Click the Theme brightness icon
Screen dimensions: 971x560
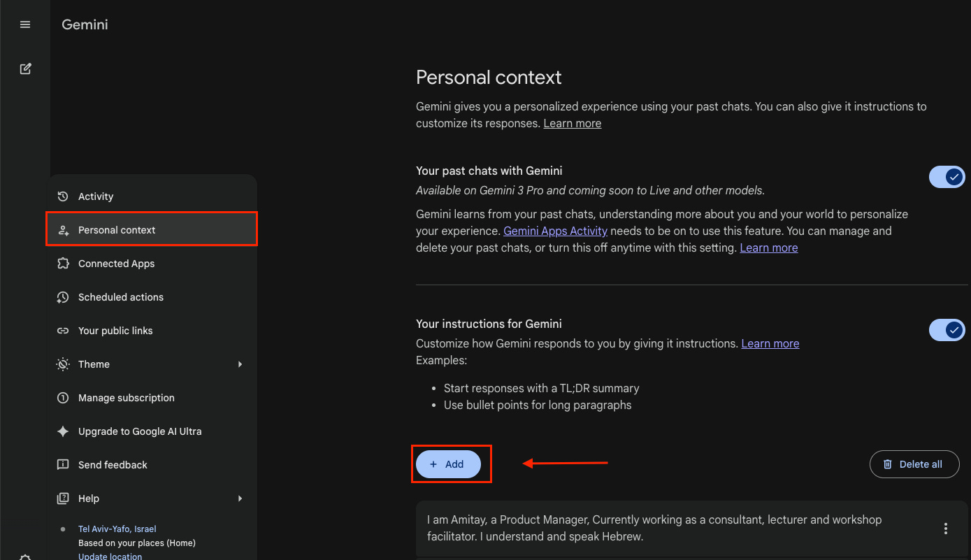[x=63, y=364]
